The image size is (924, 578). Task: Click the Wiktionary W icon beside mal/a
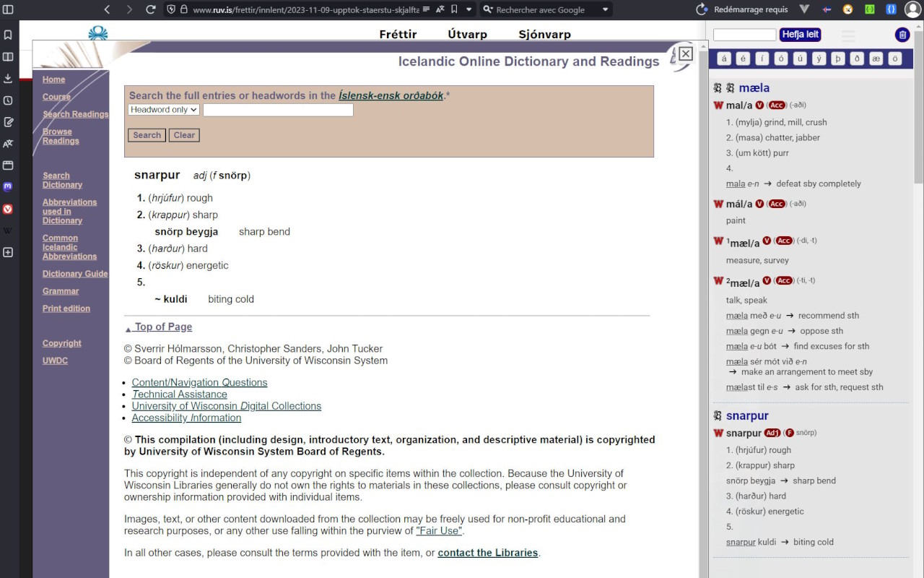pyautogui.click(x=718, y=105)
